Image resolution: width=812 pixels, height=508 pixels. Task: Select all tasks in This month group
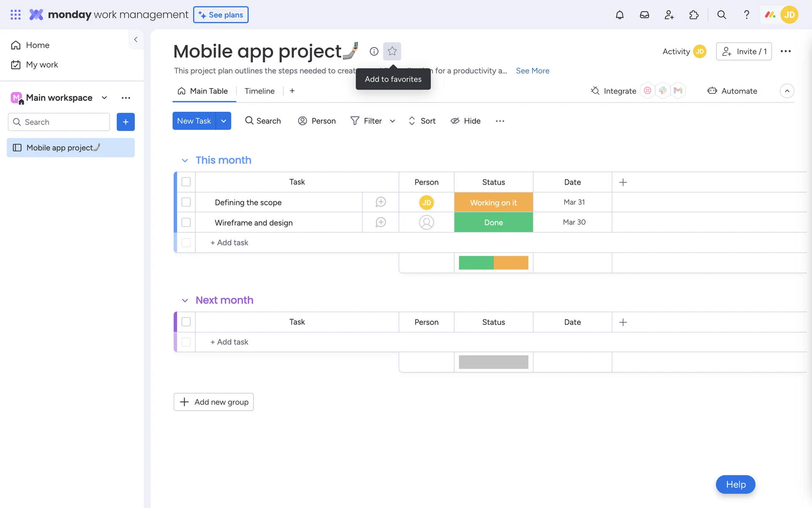tap(186, 182)
